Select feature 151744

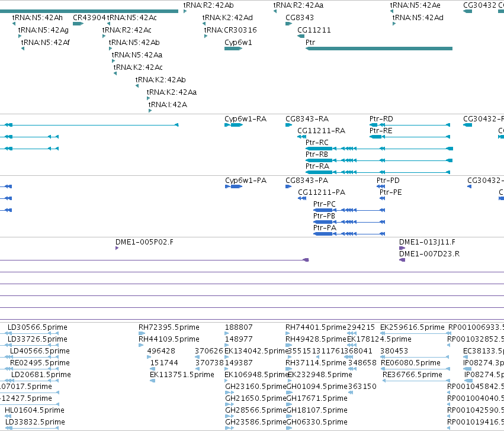click(x=164, y=363)
